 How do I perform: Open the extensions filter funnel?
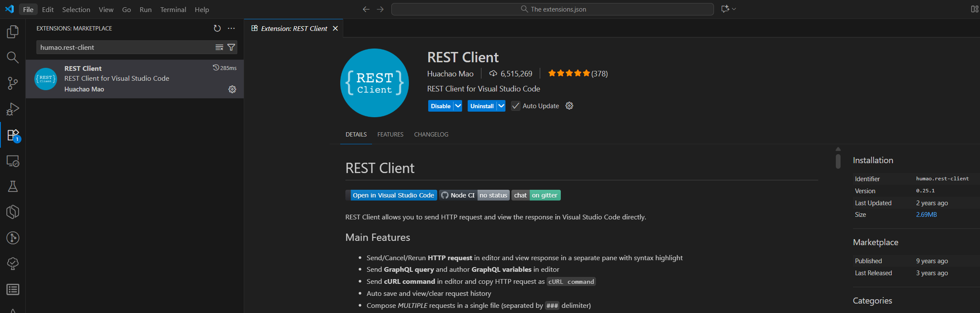click(x=231, y=47)
